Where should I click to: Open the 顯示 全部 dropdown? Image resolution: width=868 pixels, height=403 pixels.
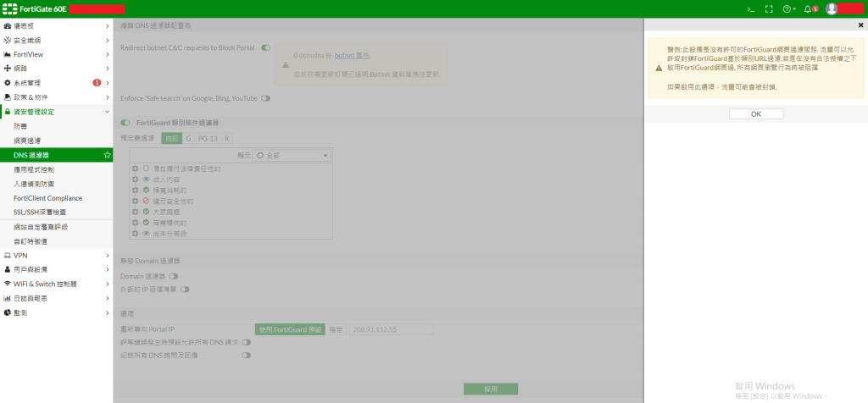pos(292,156)
